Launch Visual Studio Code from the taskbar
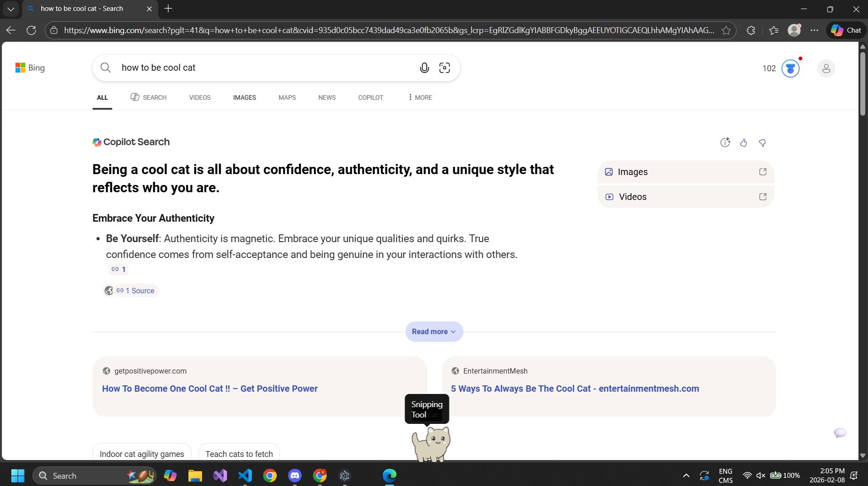Viewport: 868px width, 486px height. pos(245,476)
